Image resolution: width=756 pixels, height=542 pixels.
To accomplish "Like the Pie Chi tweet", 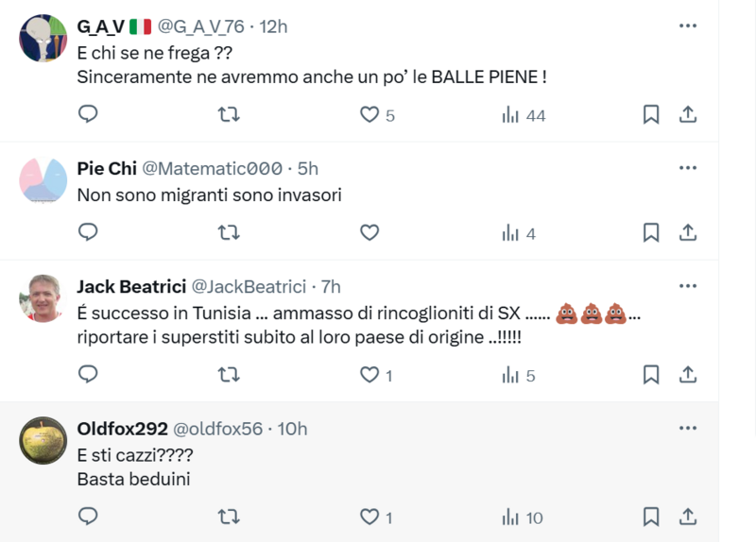I will (369, 232).
